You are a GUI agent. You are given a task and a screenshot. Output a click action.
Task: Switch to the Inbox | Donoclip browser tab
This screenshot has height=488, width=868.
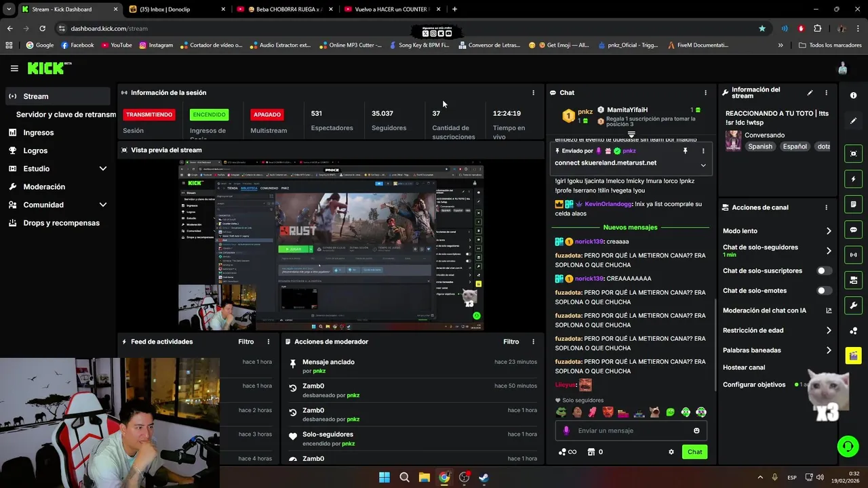pos(176,9)
